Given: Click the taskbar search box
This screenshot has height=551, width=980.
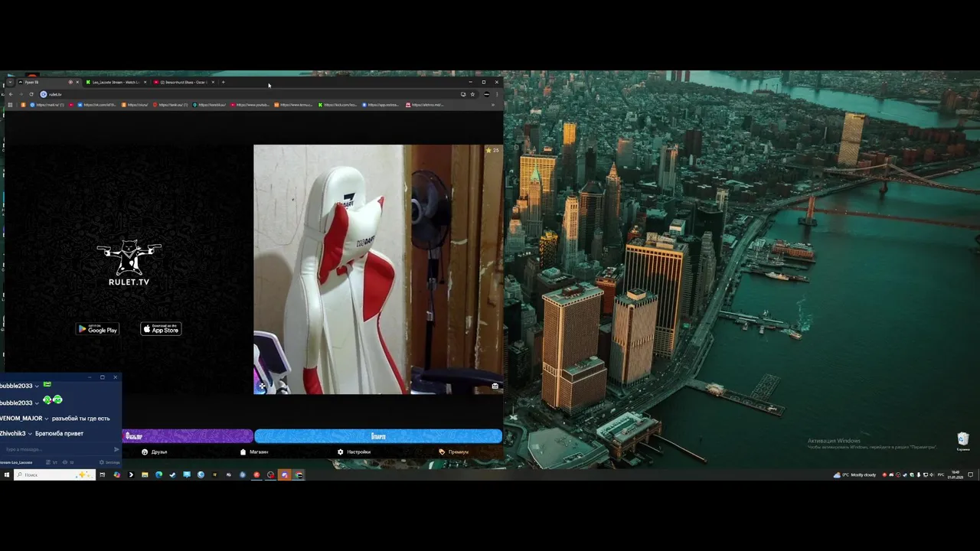Looking at the screenshot, I should click(54, 475).
